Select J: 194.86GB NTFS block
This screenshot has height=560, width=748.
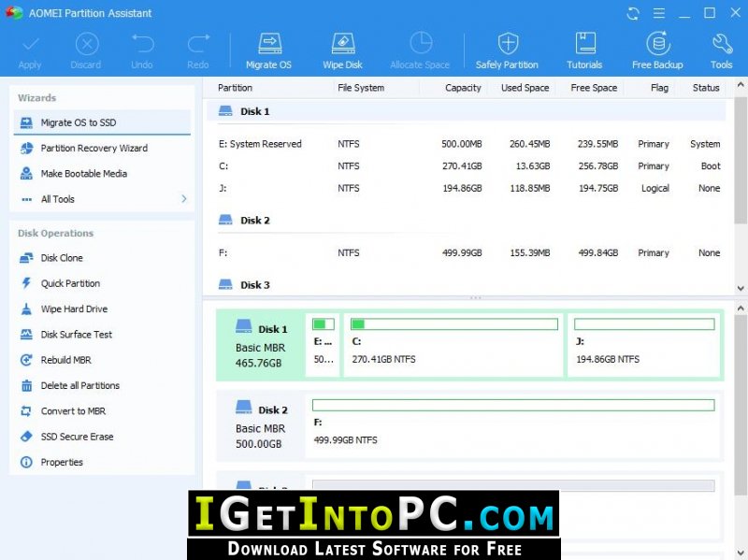(x=643, y=345)
